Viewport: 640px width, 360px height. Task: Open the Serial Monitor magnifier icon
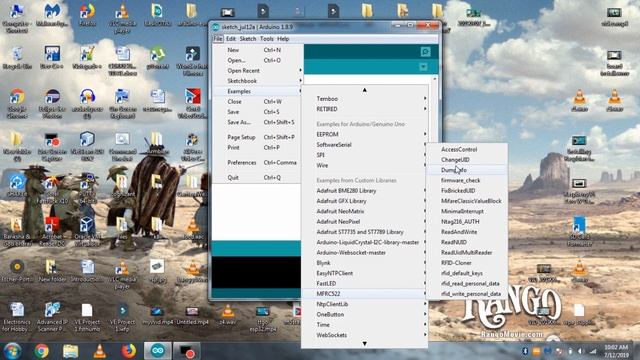[x=425, y=51]
